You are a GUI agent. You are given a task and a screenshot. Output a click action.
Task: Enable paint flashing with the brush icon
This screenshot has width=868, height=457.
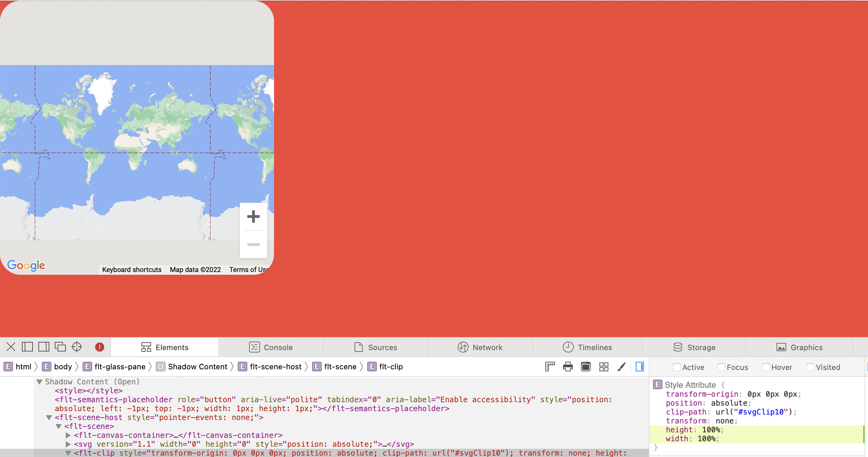pos(622,367)
